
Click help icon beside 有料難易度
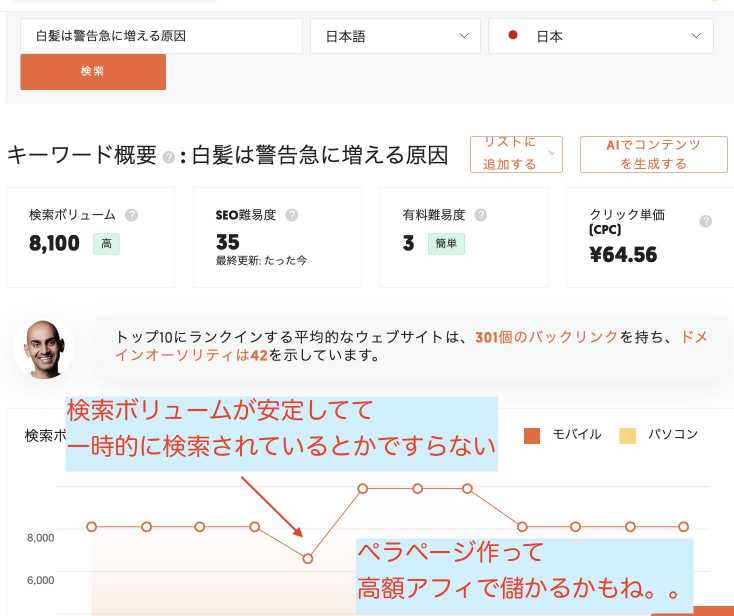click(x=481, y=215)
